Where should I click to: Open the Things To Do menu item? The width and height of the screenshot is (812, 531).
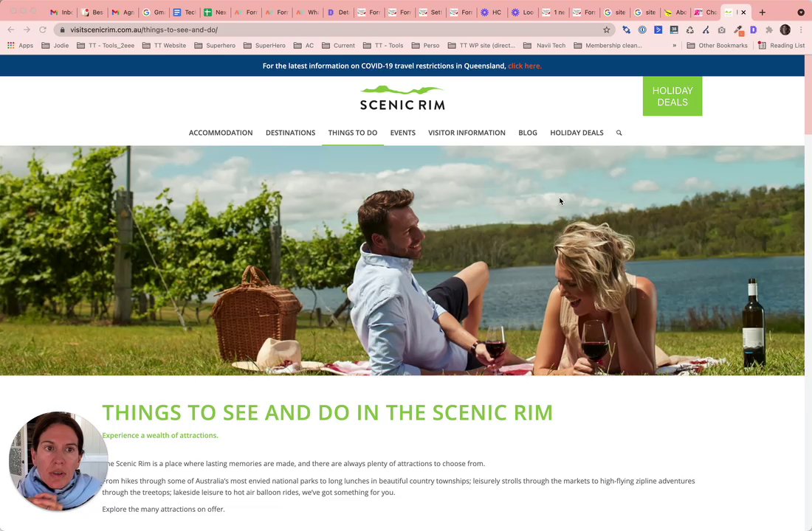[353, 133]
